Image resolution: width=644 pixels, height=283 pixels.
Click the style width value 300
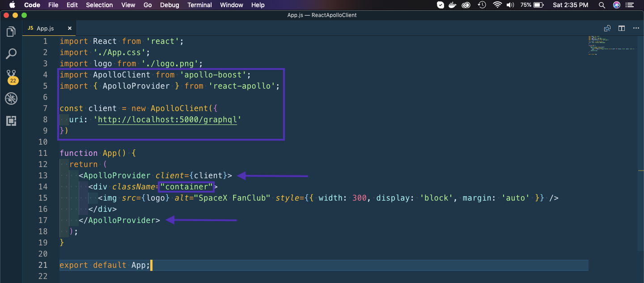pyautogui.click(x=360, y=198)
